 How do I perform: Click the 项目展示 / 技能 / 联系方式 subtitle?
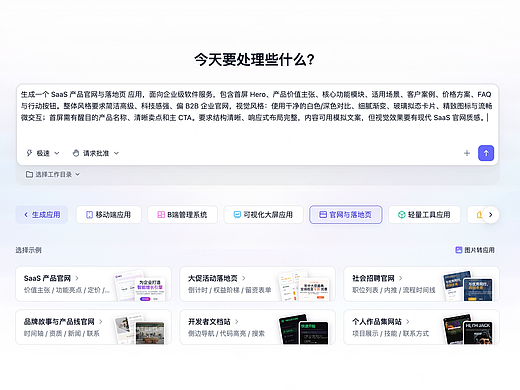(390, 334)
